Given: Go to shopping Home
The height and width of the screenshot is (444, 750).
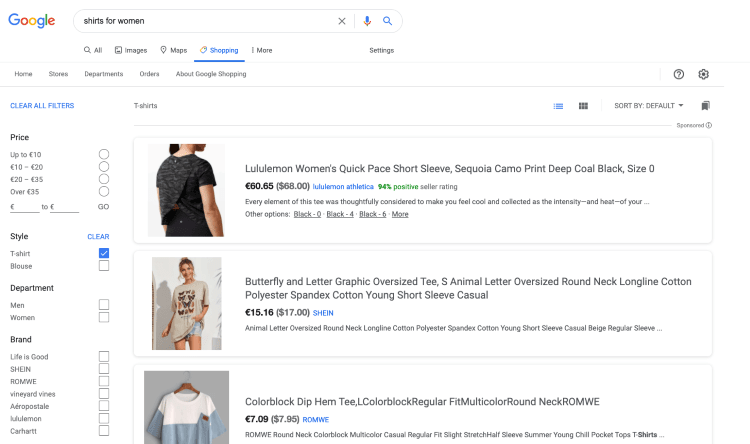Looking at the screenshot, I should [23, 74].
